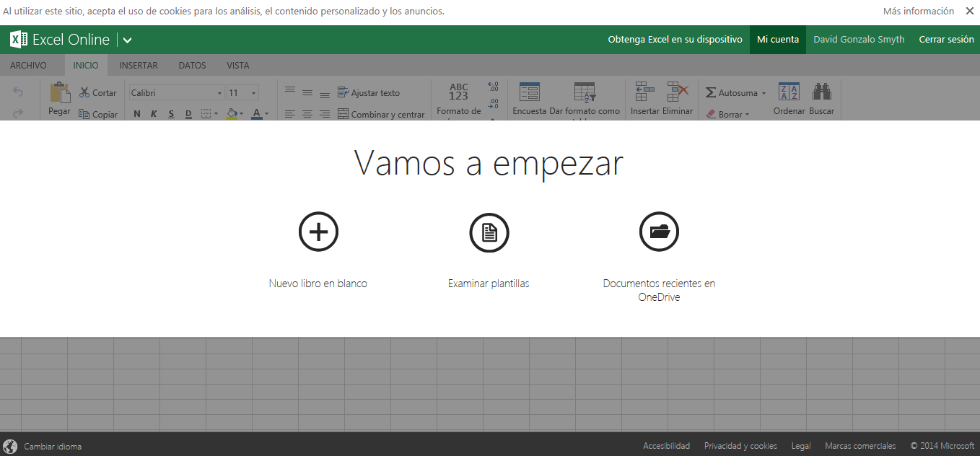Align text right in cell
This screenshot has width=980, height=456.
(325, 113)
